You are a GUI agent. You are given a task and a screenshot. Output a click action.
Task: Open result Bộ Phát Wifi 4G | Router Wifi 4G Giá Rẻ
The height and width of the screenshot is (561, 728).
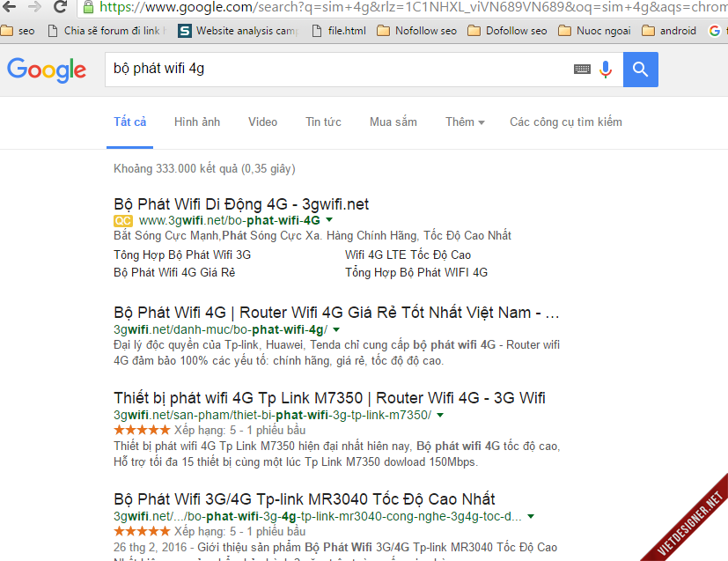pyautogui.click(x=336, y=313)
